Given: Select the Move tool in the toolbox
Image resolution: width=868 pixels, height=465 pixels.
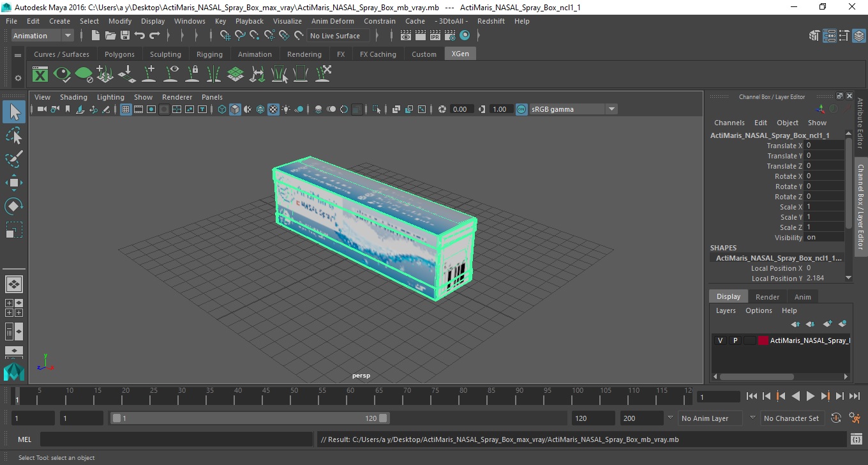Looking at the screenshot, I should coord(14,183).
